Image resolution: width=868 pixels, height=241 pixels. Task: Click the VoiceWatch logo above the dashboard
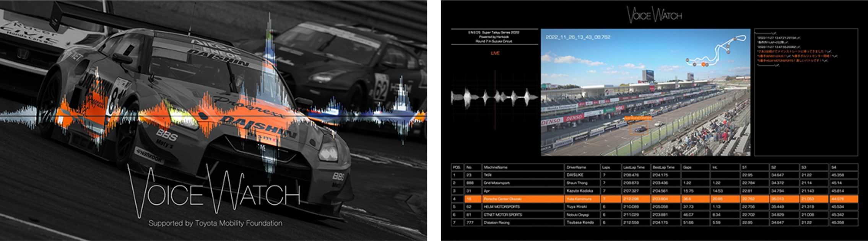pyautogui.click(x=655, y=15)
